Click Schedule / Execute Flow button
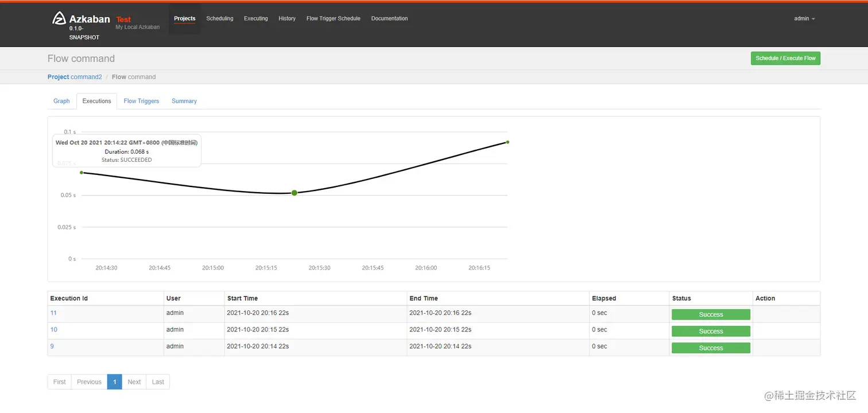The image size is (868, 413). [785, 59]
